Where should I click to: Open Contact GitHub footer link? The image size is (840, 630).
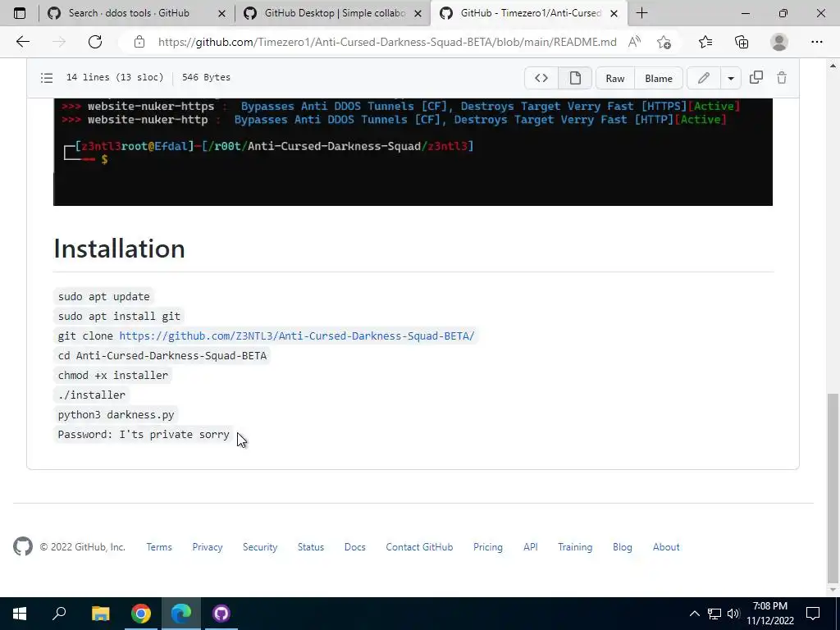(x=419, y=547)
